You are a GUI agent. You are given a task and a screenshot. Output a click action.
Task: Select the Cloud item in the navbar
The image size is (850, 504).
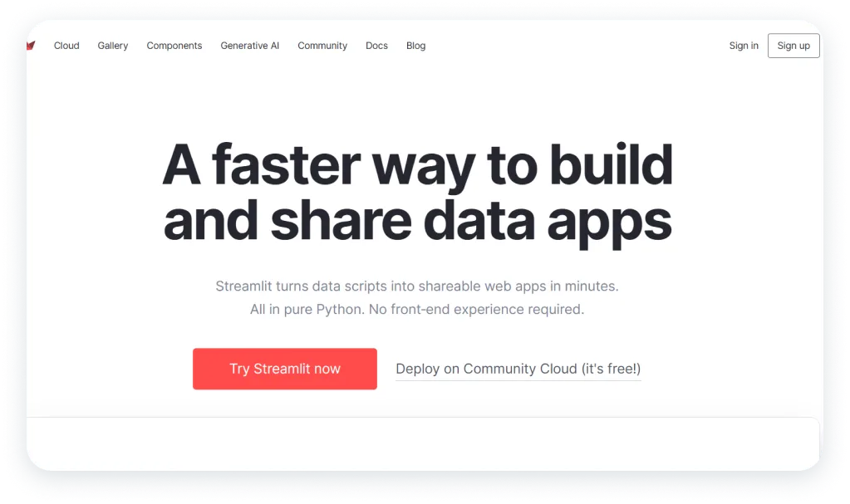point(66,46)
